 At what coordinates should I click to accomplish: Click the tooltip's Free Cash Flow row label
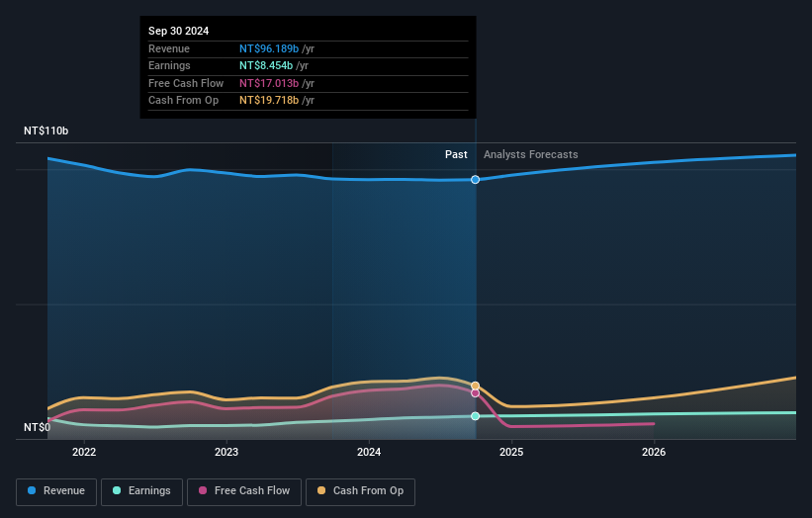pos(186,83)
